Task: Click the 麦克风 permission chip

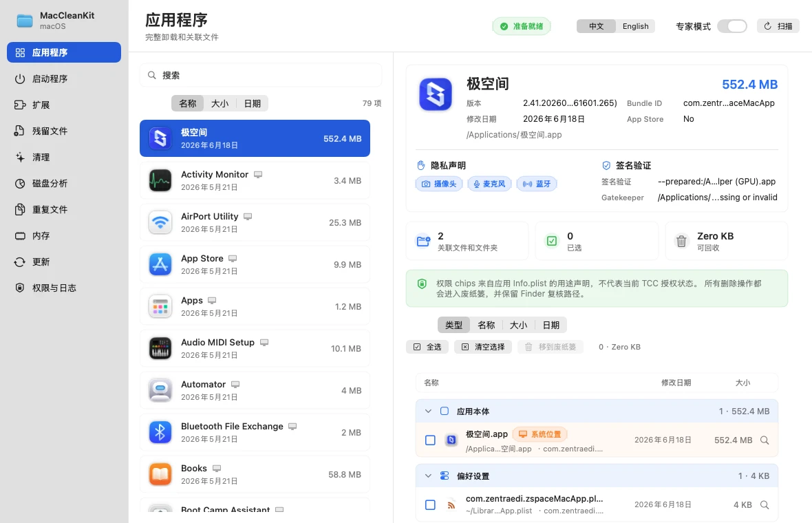Action: [489, 184]
